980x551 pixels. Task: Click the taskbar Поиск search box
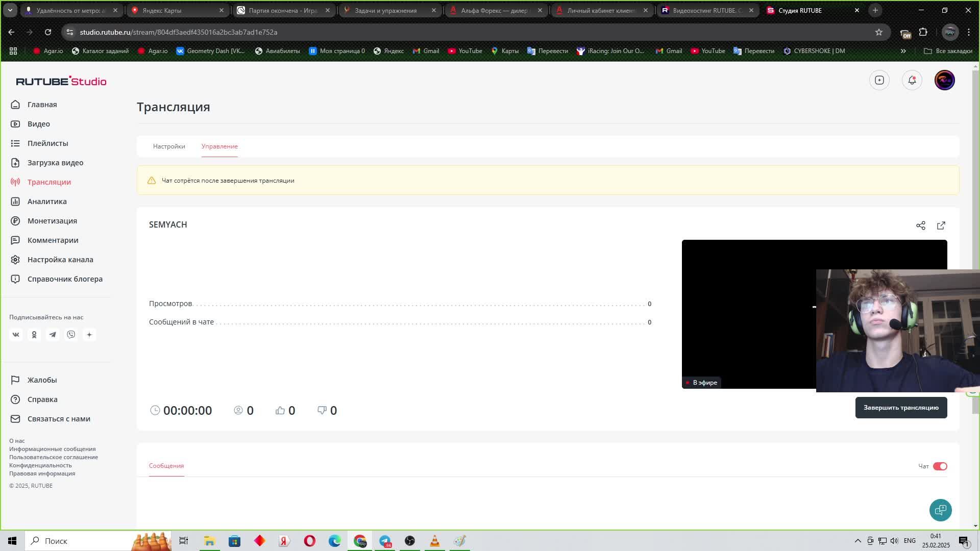tap(99, 541)
